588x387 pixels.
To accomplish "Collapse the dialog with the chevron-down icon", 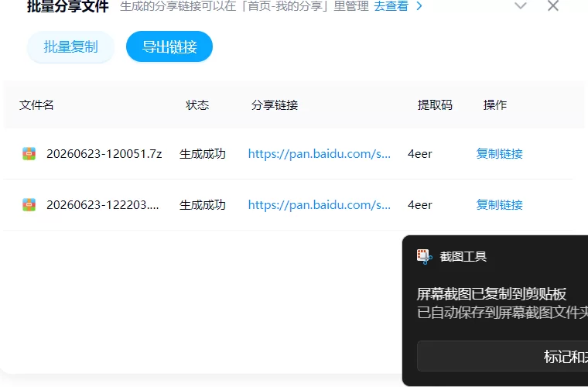I will tap(521, 5).
